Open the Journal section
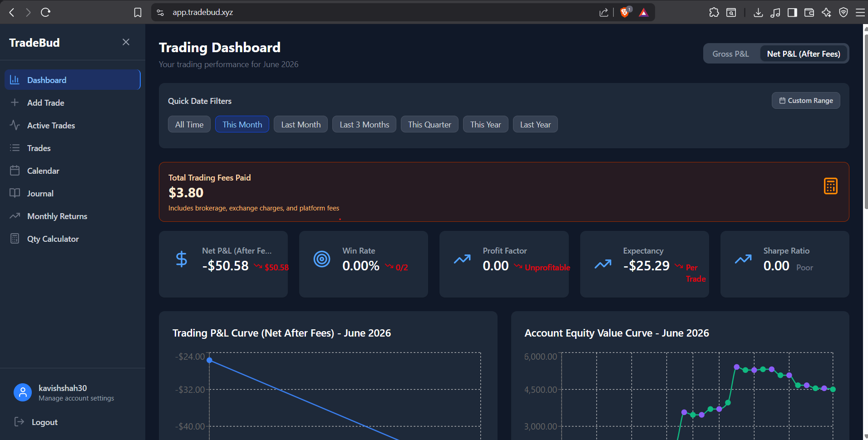The height and width of the screenshot is (440, 868). (73, 193)
